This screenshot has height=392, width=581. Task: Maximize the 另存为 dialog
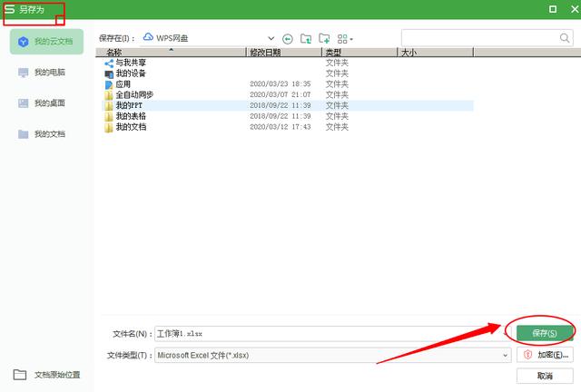point(553,9)
